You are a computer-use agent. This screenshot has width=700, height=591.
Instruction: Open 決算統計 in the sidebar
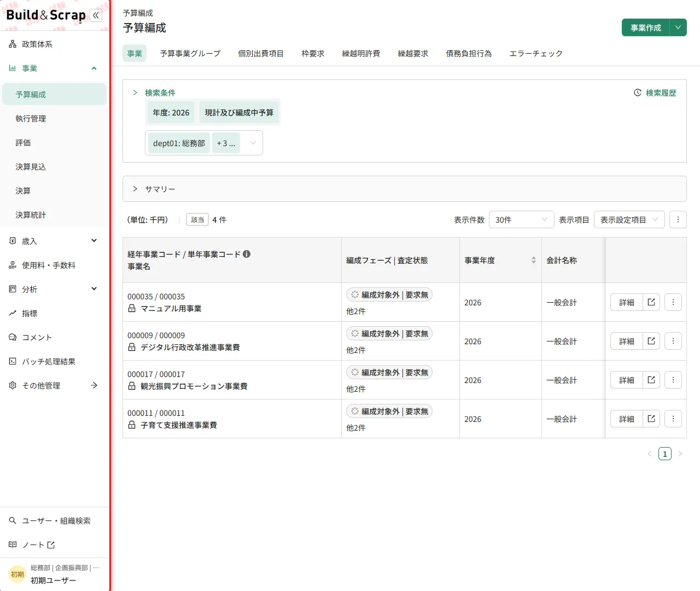click(55, 215)
